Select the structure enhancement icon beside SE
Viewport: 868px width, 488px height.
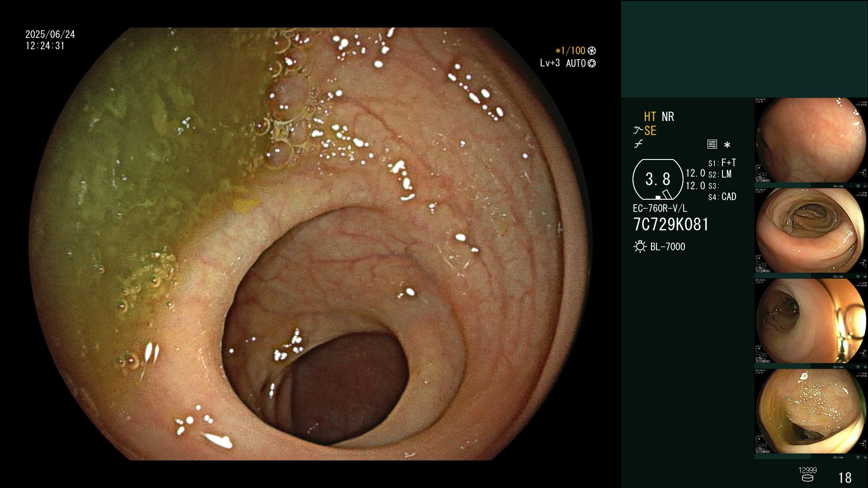click(x=638, y=131)
